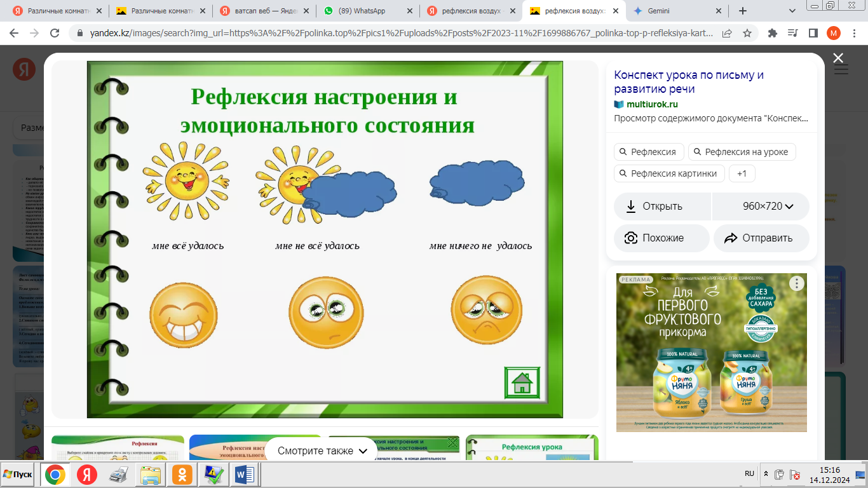Launch Microsoft Word from the taskbar

(x=244, y=474)
